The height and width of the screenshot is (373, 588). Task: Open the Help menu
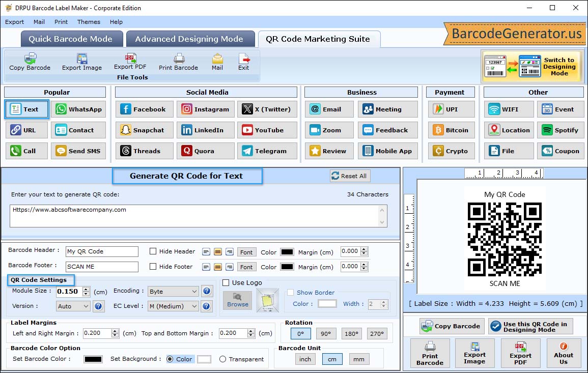[116, 22]
